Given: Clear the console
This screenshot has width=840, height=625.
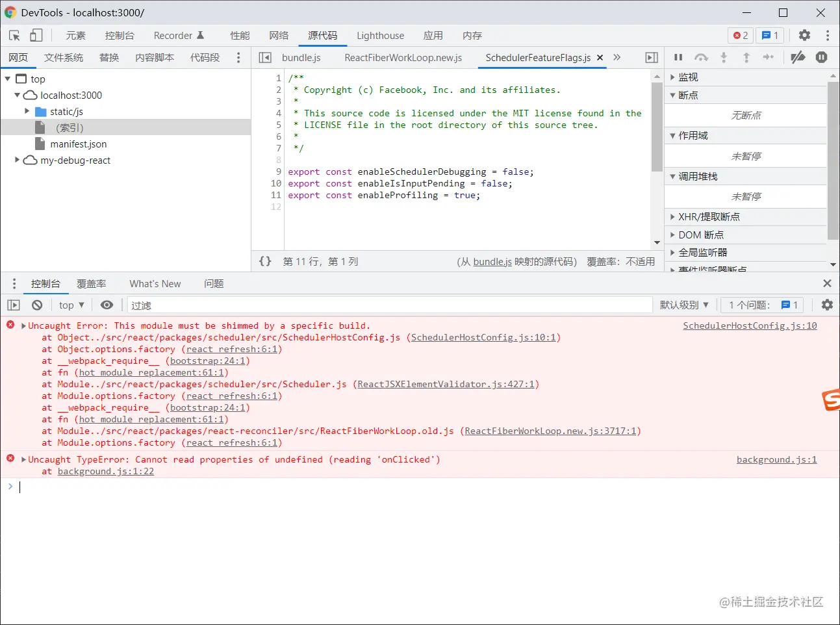Looking at the screenshot, I should [37, 305].
